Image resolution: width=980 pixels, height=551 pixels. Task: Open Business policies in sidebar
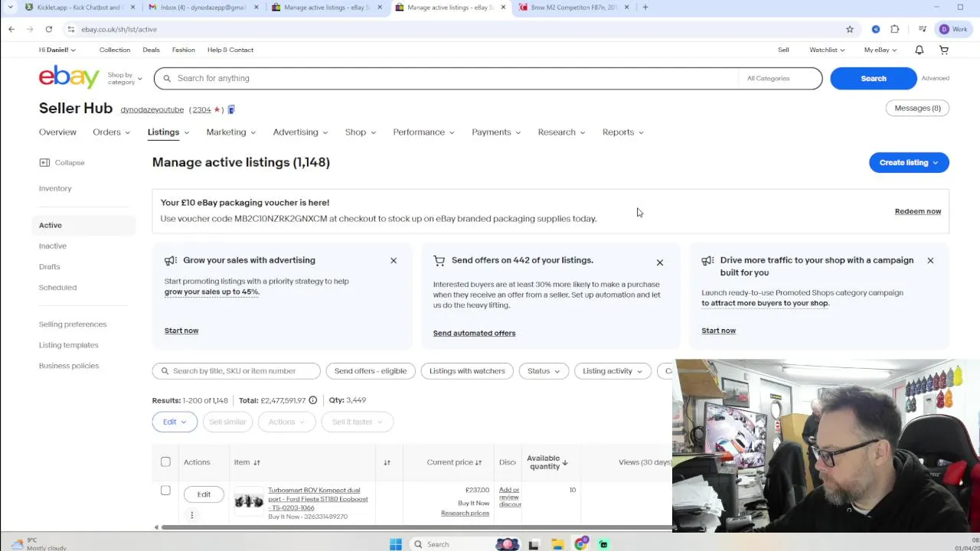(69, 366)
